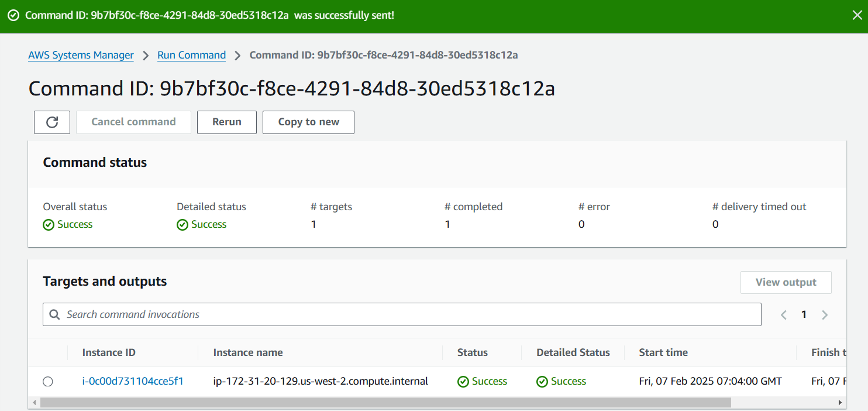Image resolution: width=868 pixels, height=411 pixels.
Task: Click page number 1 in pagination
Action: (804, 315)
